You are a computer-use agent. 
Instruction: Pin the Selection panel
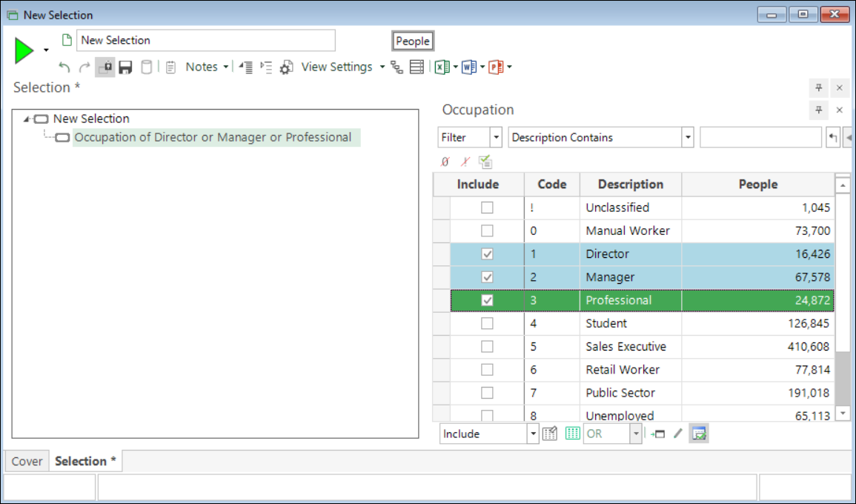[x=818, y=87]
